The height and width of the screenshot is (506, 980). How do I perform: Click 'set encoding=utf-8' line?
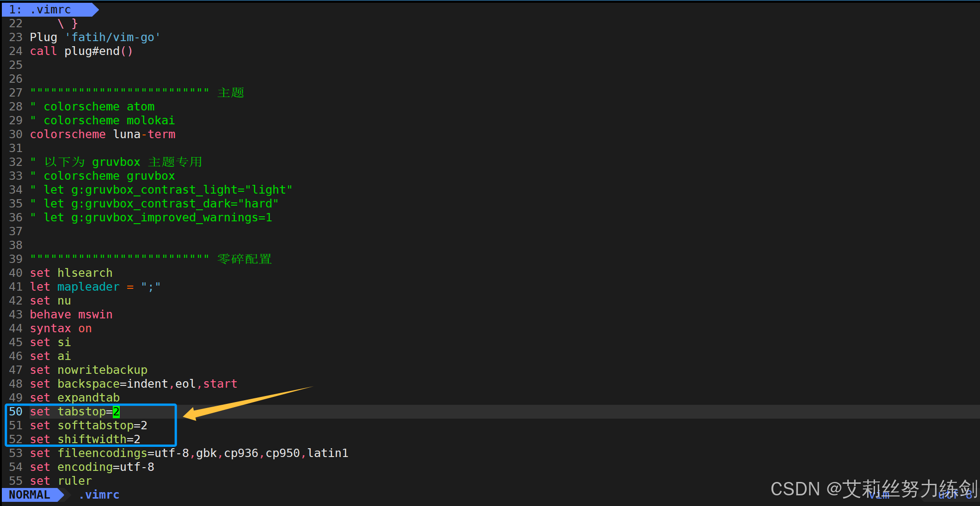pos(92,467)
